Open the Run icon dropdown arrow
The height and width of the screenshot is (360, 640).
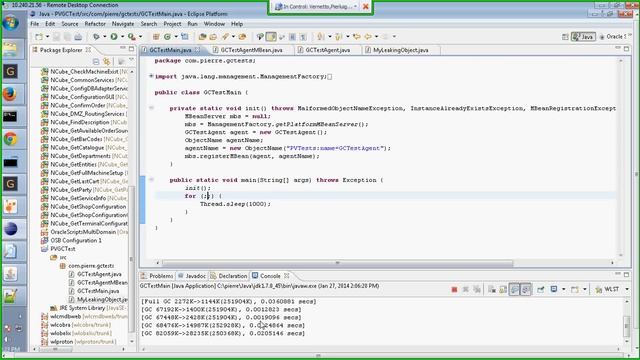122,37
